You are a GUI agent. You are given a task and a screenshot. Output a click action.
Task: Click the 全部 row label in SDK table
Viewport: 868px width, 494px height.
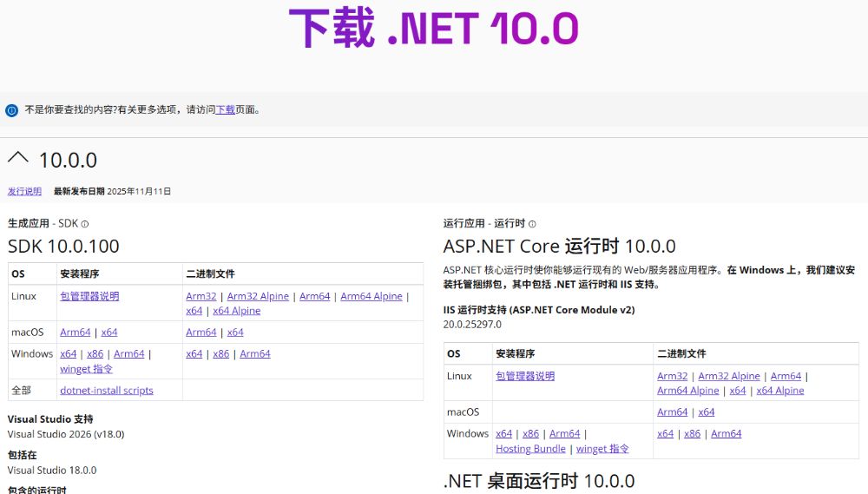21,391
